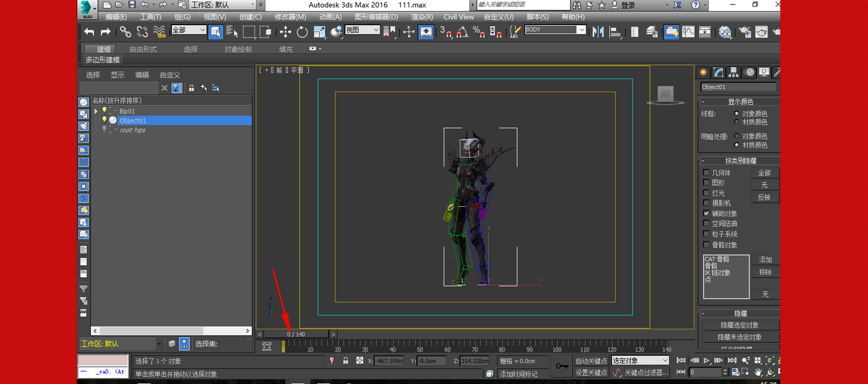Uncheck the 辅助对象 checkbox
The height and width of the screenshot is (384, 868).
pyautogui.click(x=706, y=213)
